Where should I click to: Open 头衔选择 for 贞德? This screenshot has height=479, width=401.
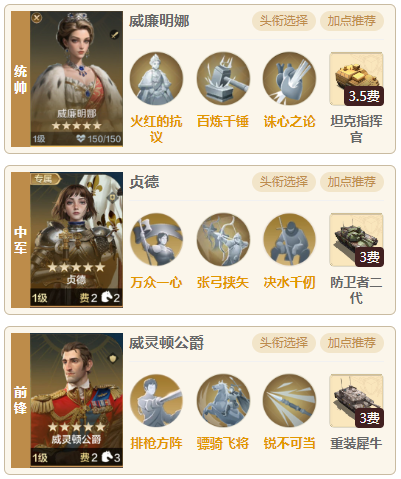pyautogui.click(x=284, y=182)
